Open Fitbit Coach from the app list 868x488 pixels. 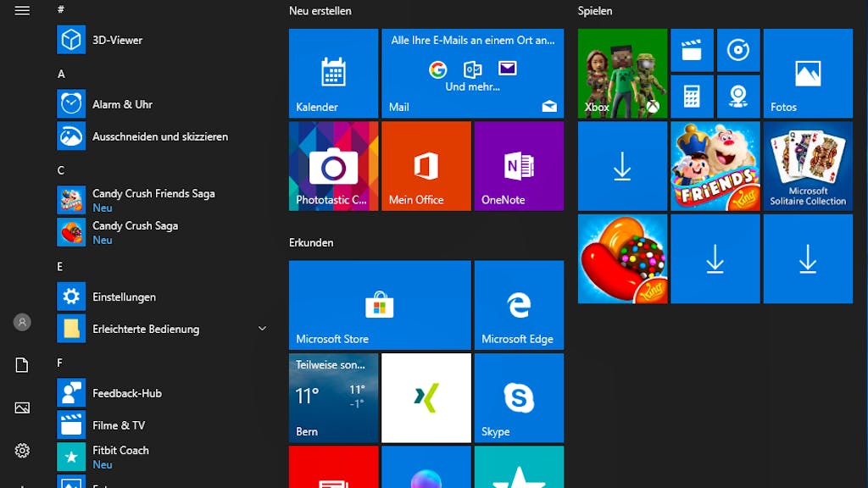(162, 457)
